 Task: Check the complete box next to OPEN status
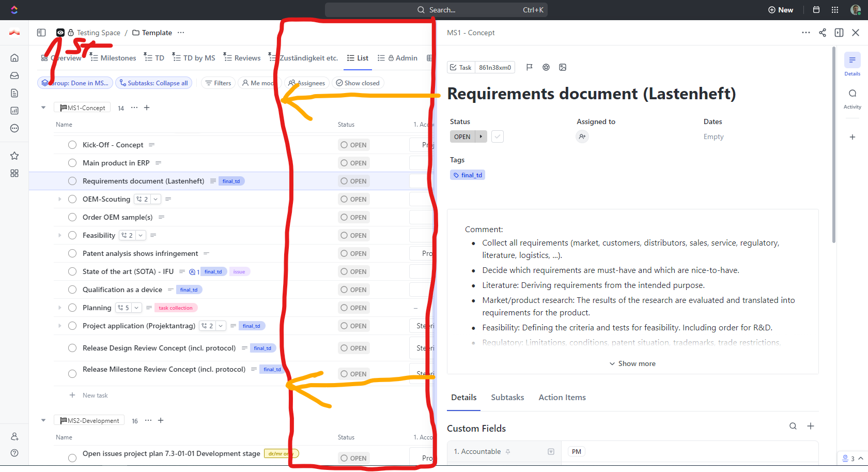pyautogui.click(x=497, y=136)
